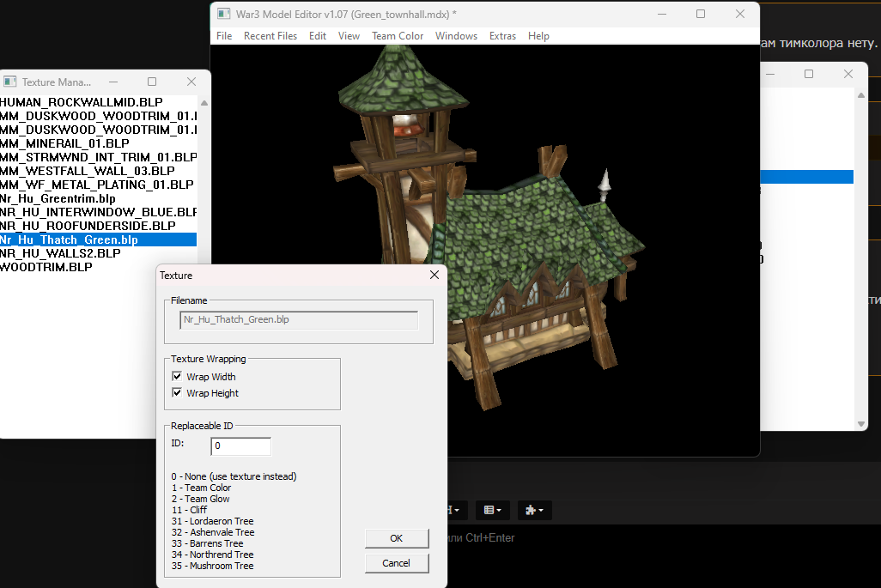Click the blue selected row in right window
Screen dimensions: 881x588
click(807, 177)
